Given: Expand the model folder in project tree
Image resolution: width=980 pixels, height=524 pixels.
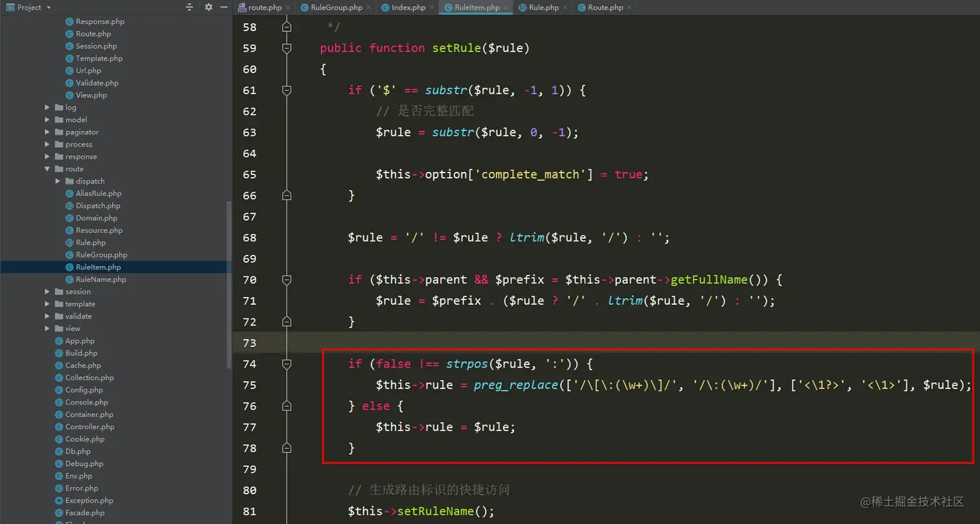Looking at the screenshot, I should [x=45, y=119].
